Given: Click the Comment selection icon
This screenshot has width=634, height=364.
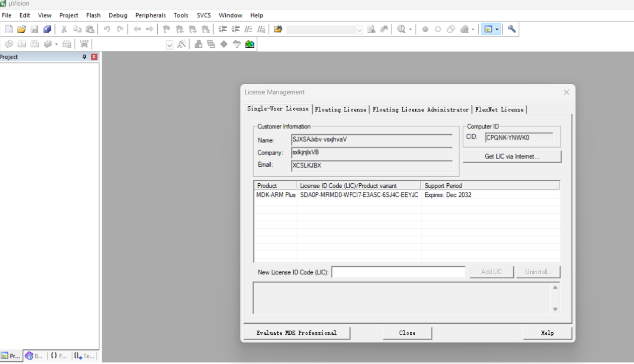Looking at the screenshot, I should [248, 29].
